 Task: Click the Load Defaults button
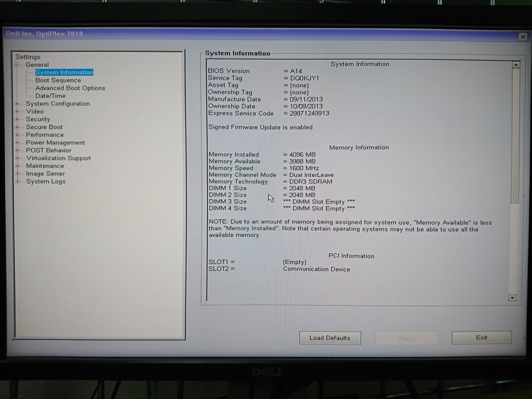coord(330,338)
